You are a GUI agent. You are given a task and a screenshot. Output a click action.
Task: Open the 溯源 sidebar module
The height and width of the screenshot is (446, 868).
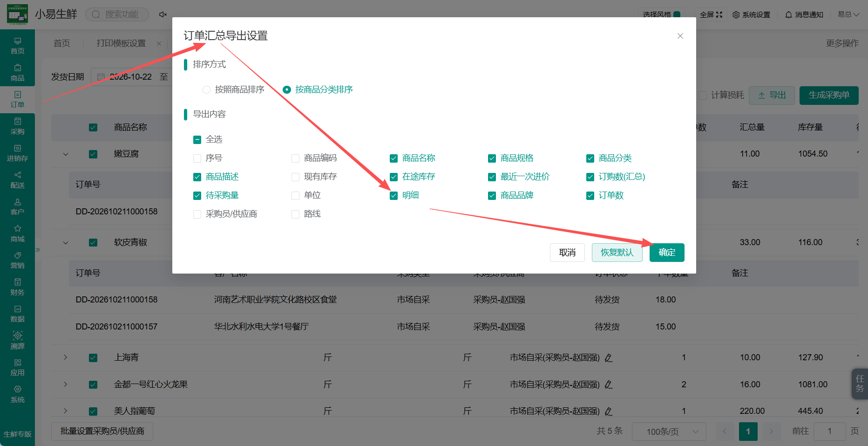tap(17, 341)
